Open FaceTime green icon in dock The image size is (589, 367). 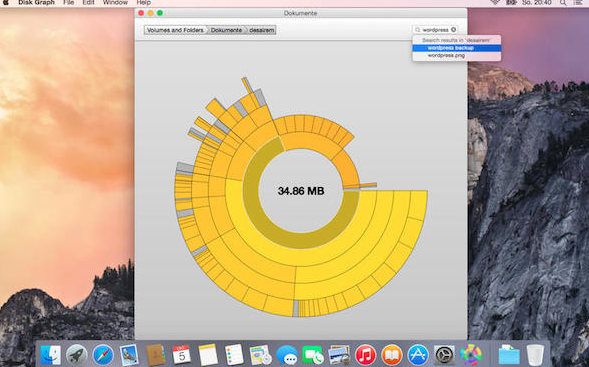(x=313, y=354)
